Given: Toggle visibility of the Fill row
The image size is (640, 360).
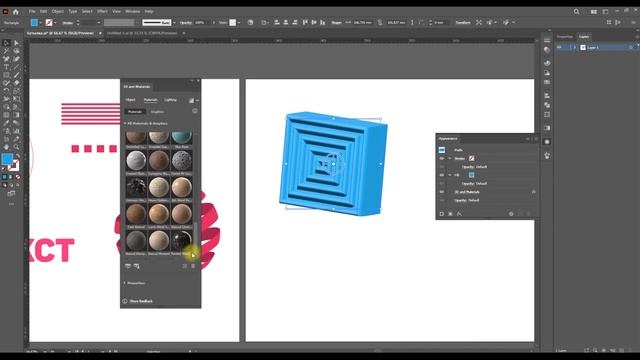Looking at the screenshot, I should [442, 175].
